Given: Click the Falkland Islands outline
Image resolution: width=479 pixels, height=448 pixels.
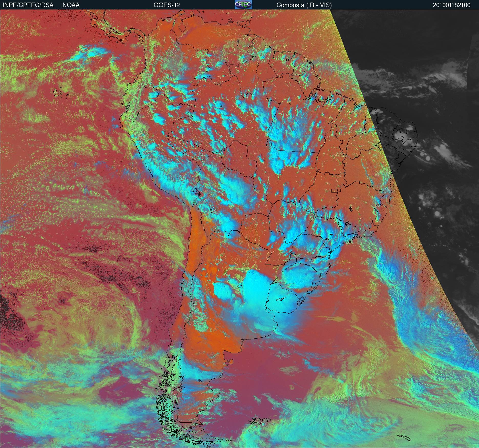Looking at the screenshot, I should [261, 421].
